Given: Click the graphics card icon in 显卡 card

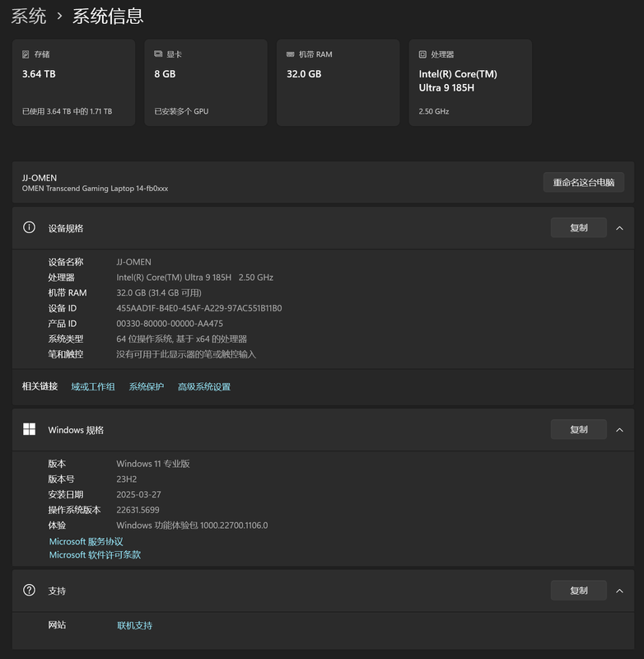Looking at the screenshot, I should [158, 54].
